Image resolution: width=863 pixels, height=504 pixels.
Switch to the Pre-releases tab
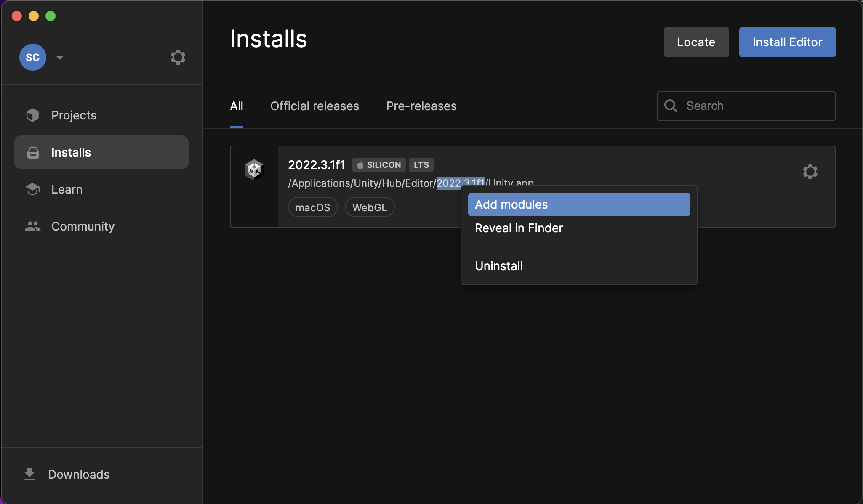click(x=421, y=106)
